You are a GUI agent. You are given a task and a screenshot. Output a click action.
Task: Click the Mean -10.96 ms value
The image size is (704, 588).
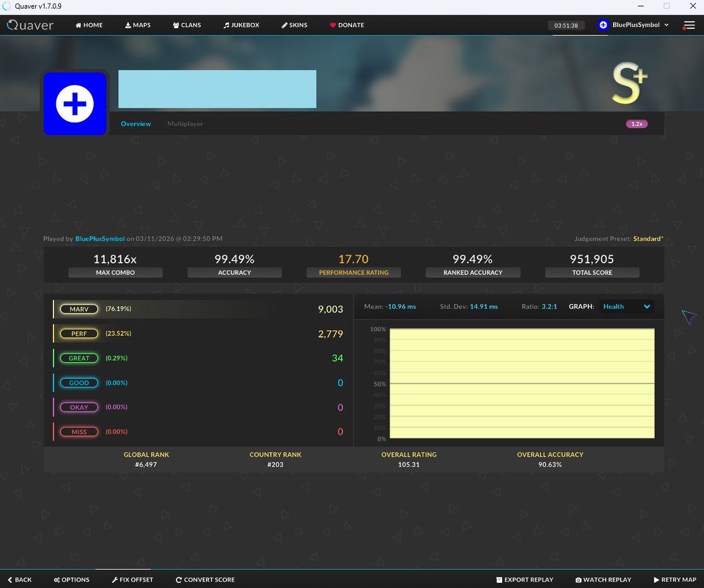tap(401, 307)
